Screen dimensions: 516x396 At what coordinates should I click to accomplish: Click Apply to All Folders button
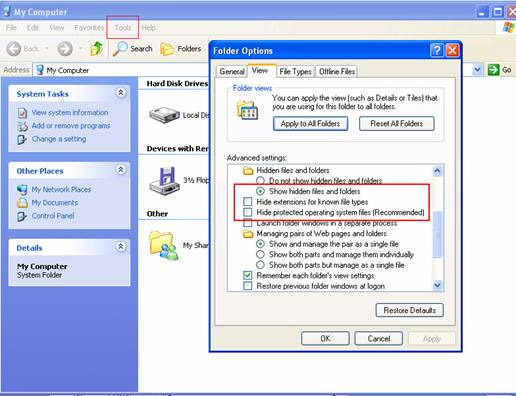[310, 124]
